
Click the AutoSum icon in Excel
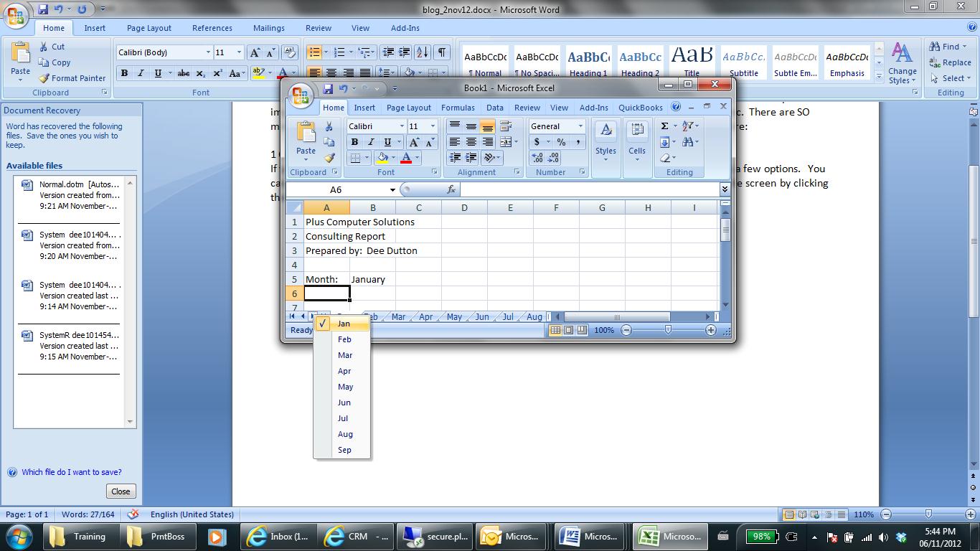(x=664, y=125)
